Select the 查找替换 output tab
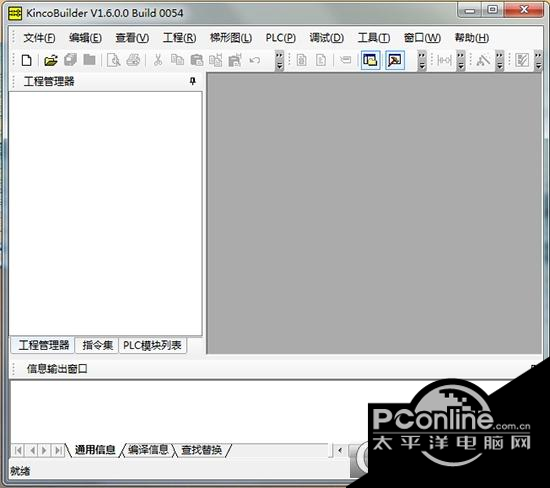The height and width of the screenshot is (488, 550). (201, 450)
